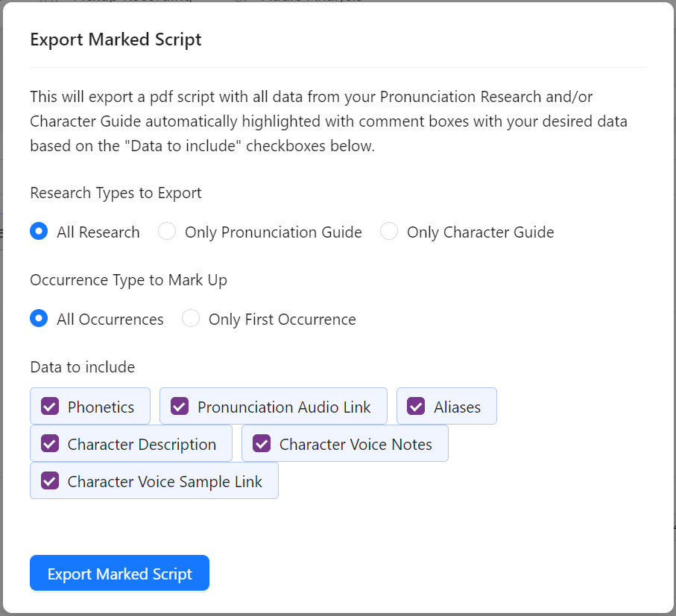Uncheck the Phonetics checkbox
Image resolution: width=676 pixels, height=616 pixels.
pos(49,406)
